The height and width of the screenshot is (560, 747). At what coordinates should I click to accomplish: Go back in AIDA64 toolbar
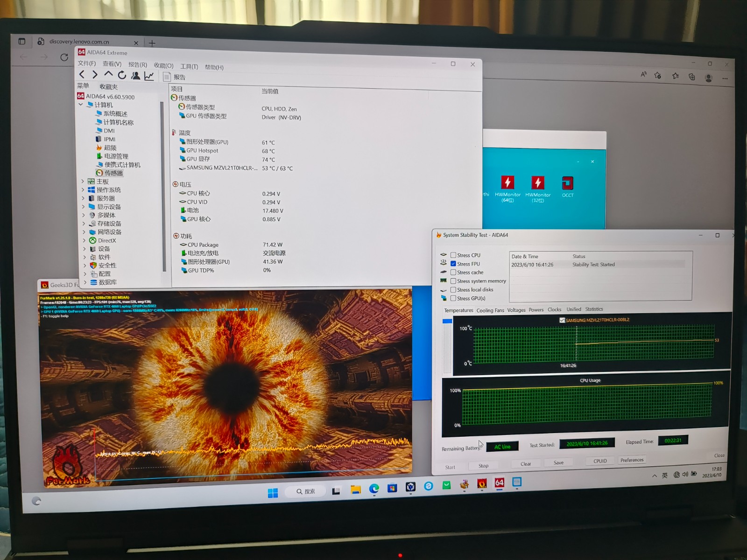click(82, 74)
